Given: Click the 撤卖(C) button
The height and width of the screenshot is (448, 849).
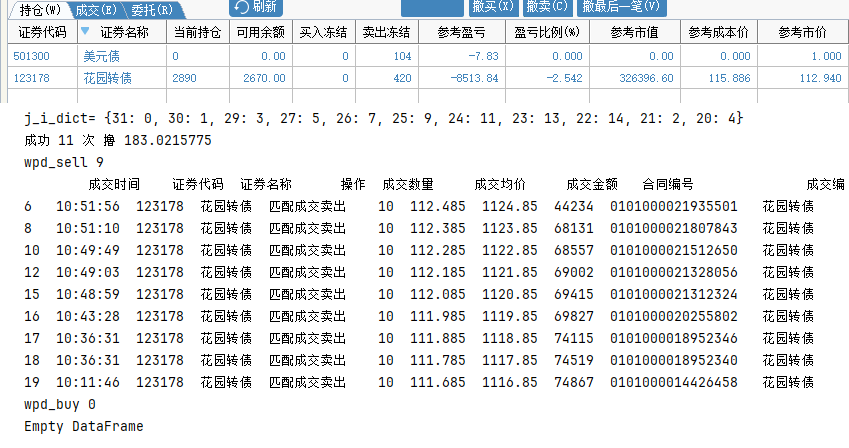Looking at the screenshot, I should pos(547,7).
